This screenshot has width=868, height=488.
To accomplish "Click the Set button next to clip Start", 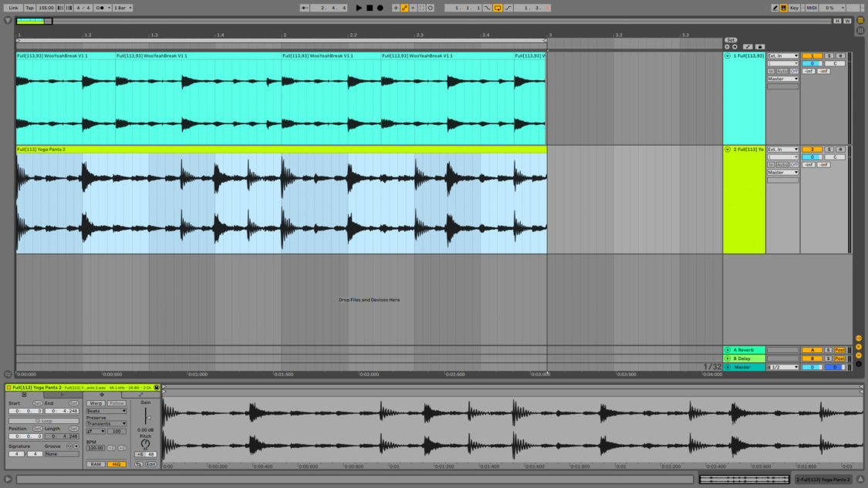I will 38,403.
